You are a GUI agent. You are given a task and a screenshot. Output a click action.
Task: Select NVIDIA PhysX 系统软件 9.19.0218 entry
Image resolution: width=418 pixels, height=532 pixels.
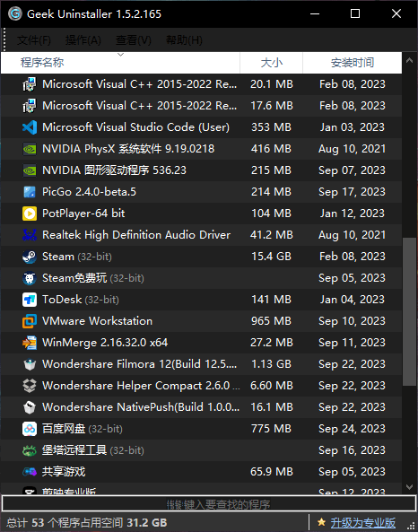pos(201,149)
